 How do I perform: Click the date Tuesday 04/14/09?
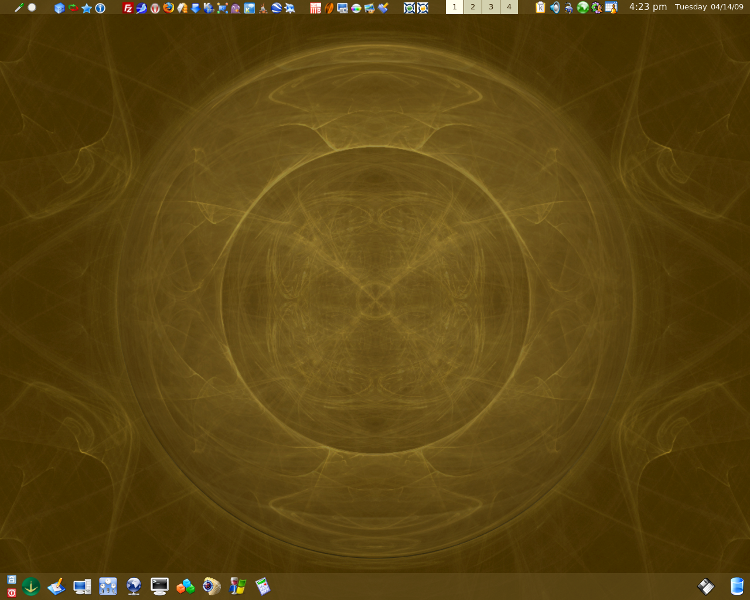[709, 7]
